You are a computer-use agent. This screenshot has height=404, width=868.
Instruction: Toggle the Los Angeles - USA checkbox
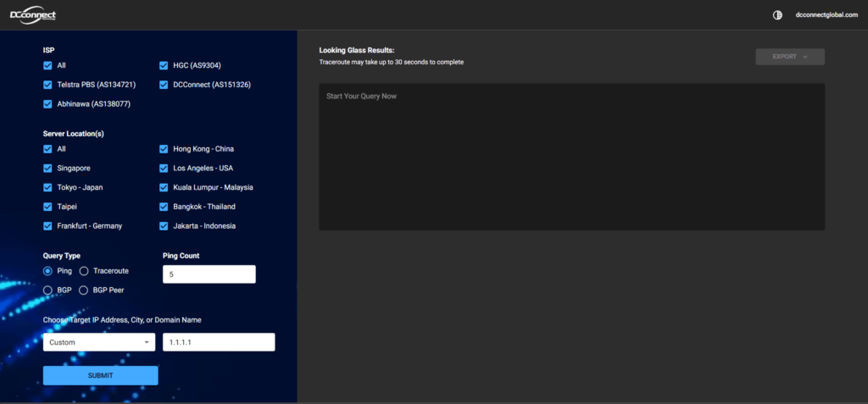pyautogui.click(x=164, y=169)
